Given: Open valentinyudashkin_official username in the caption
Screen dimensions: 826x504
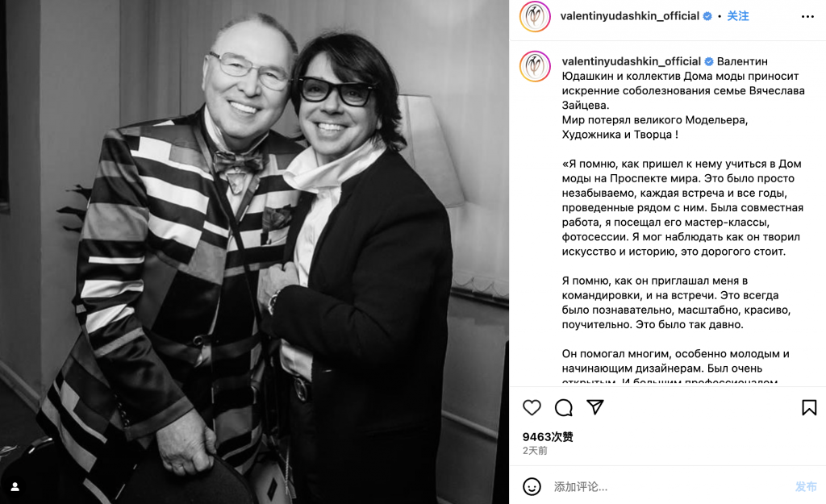Looking at the screenshot, I should 631,61.
